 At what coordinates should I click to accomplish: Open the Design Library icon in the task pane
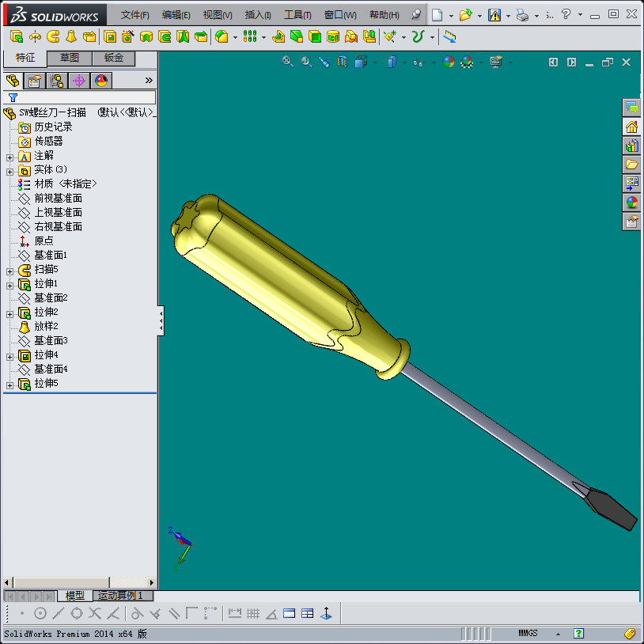(631, 146)
